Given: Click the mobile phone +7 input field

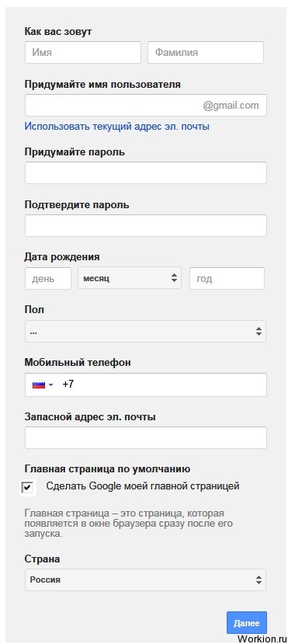Looking at the screenshot, I should (146, 385).
